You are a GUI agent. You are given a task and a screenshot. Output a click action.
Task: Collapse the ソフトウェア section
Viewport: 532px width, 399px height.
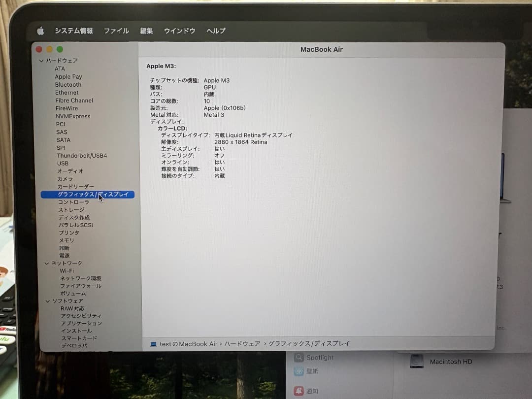(47, 300)
